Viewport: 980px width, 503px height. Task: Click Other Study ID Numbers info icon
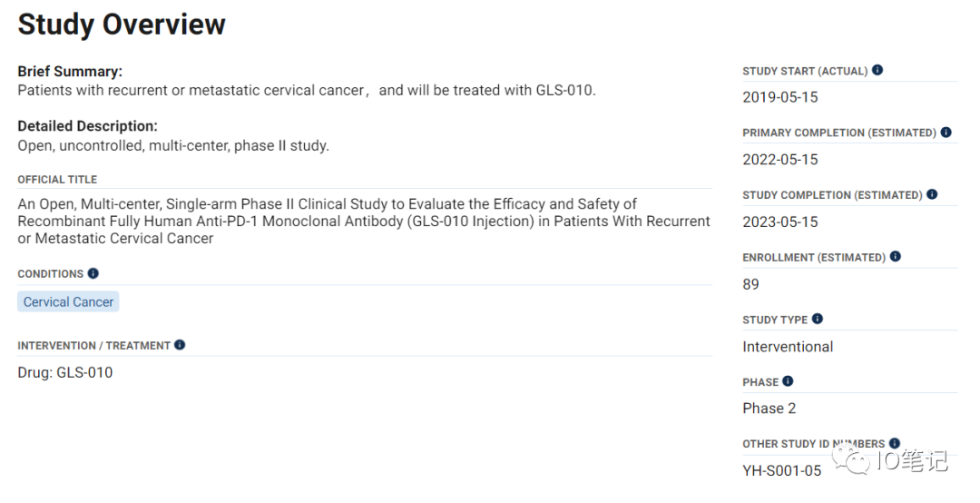point(895,443)
